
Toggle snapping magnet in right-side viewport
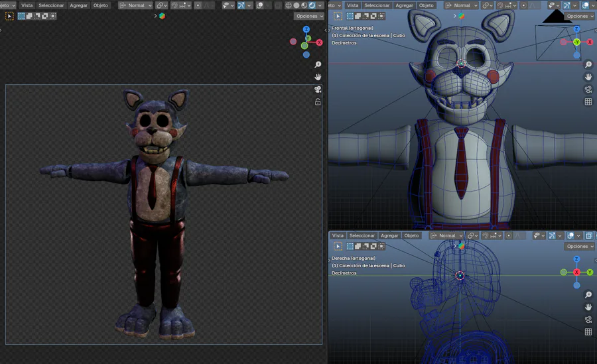(486, 235)
